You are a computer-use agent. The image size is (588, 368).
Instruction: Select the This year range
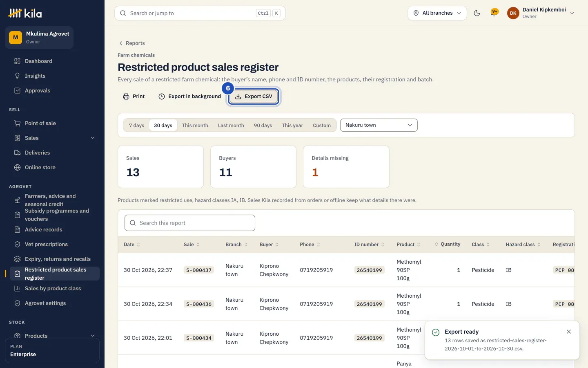pos(292,126)
